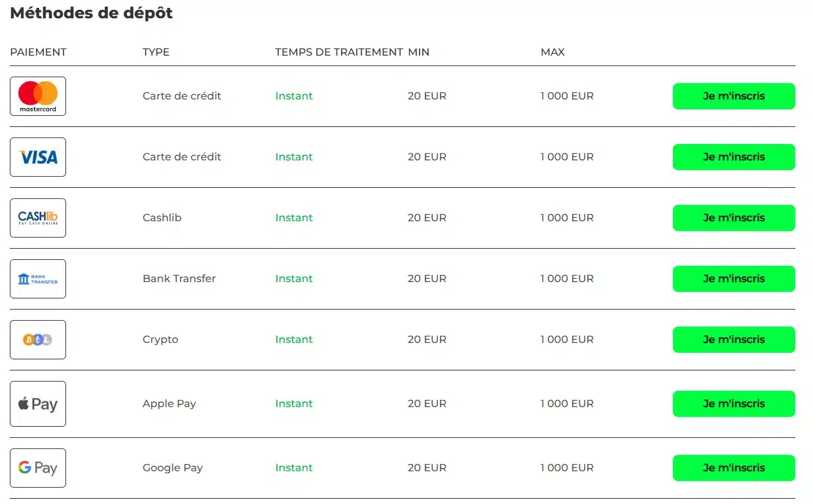The height and width of the screenshot is (504, 813).
Task: Click the TYPE column header
Action: pyautogui.click(x=156, y=52)
